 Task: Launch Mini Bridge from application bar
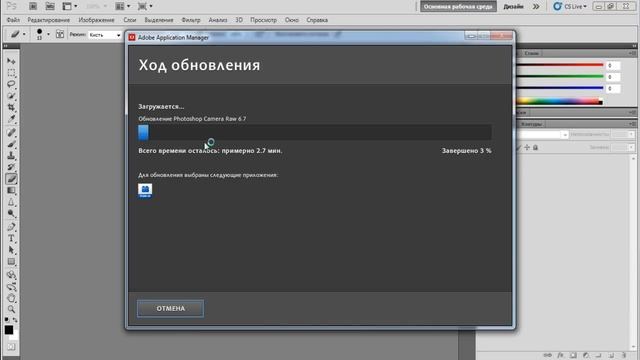(x=50, y=6)
